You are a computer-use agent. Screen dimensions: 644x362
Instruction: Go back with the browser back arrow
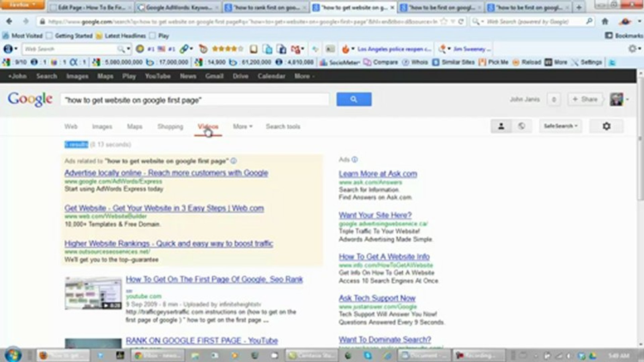click(9, 21)
